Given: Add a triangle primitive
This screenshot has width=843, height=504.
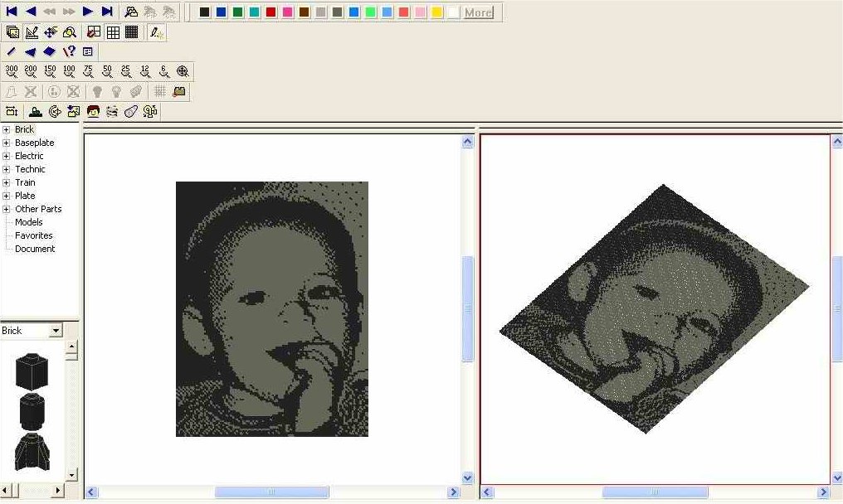Looking at the screenshot, I should tap(30, 51).
